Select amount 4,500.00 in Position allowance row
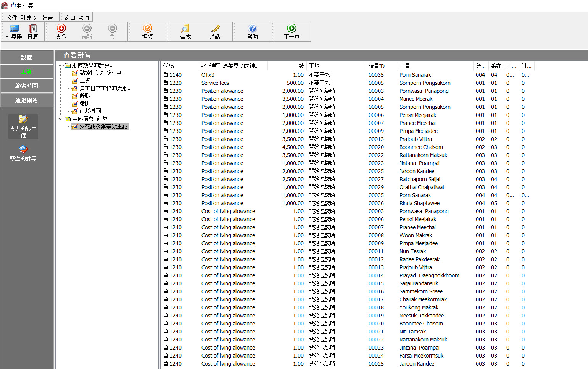588x369 pixels. click(x=293, y=147)
